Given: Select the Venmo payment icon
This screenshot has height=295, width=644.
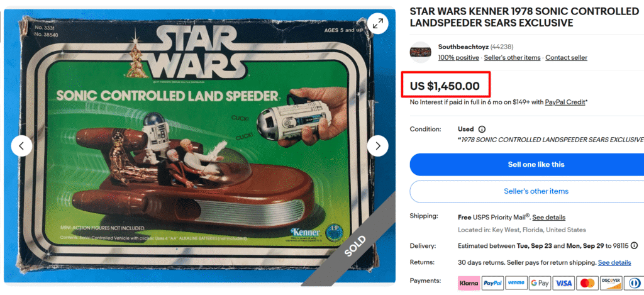Looking at the screenshot, I should (516, 283).
